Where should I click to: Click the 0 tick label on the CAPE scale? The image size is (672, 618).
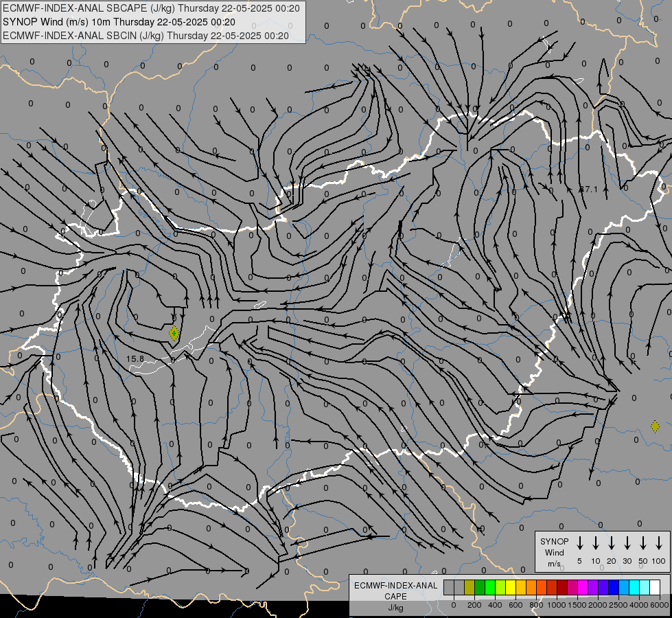pos(454,605)
